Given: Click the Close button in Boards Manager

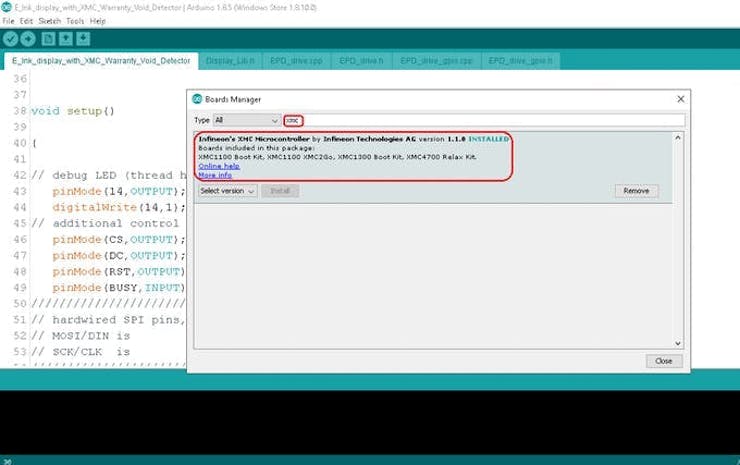Looking at the screenshot, I should (x=664, y=361).
